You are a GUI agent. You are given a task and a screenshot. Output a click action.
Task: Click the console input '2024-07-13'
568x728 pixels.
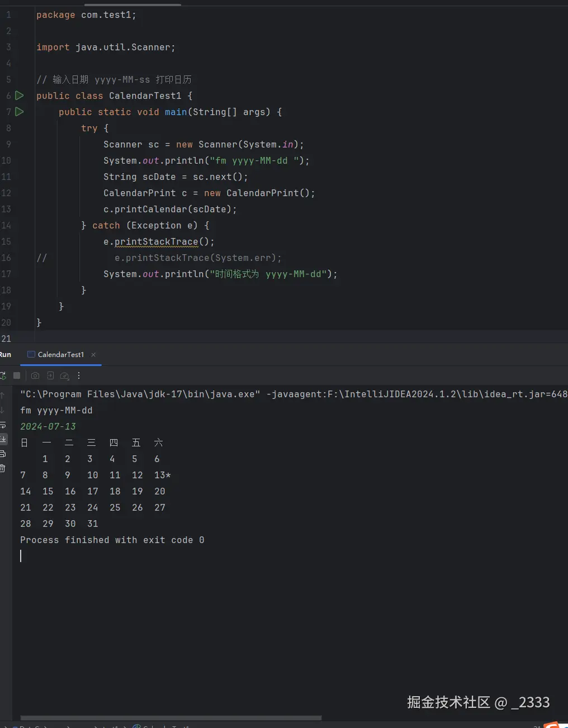[x=48, y=426]
